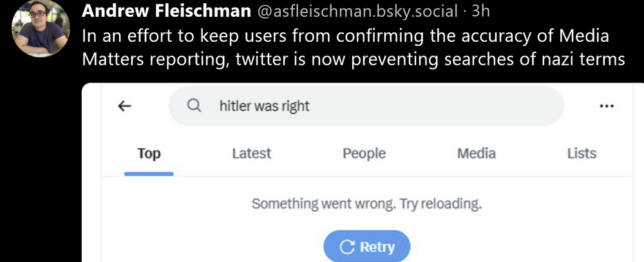Switch to the Top tab

click(x=149, y=154)
